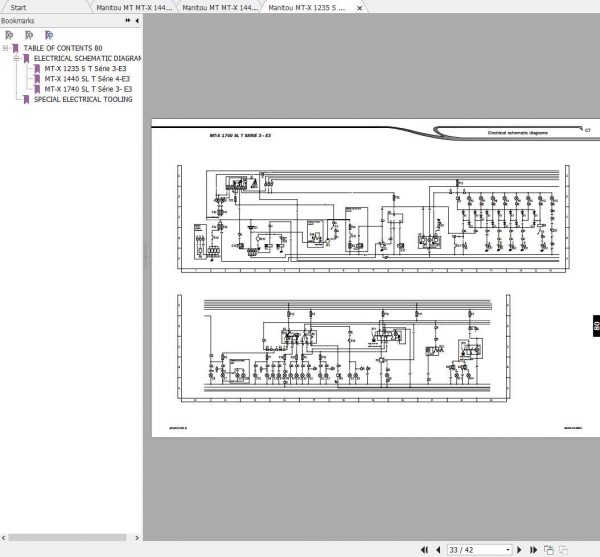Click left arrow of bookmarks horizontal scrollbar
The width and height of the screenshot is (600, 557).
coord(3,537)
